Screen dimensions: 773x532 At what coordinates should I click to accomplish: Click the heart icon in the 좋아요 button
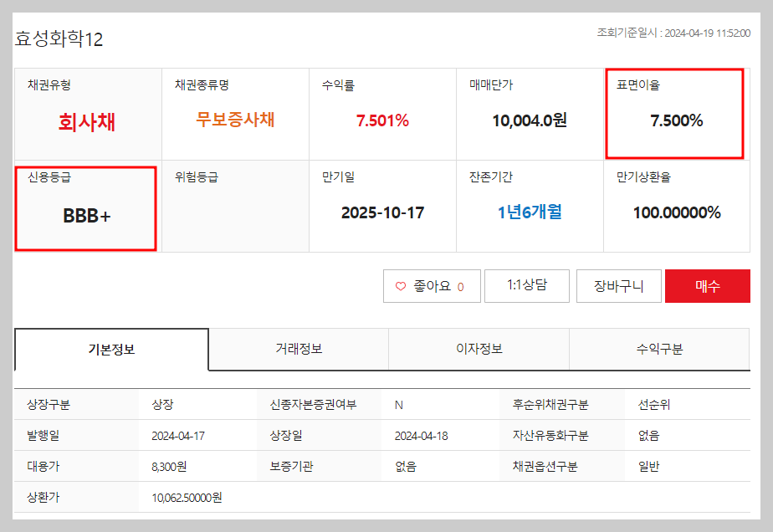tap(401, 286)
